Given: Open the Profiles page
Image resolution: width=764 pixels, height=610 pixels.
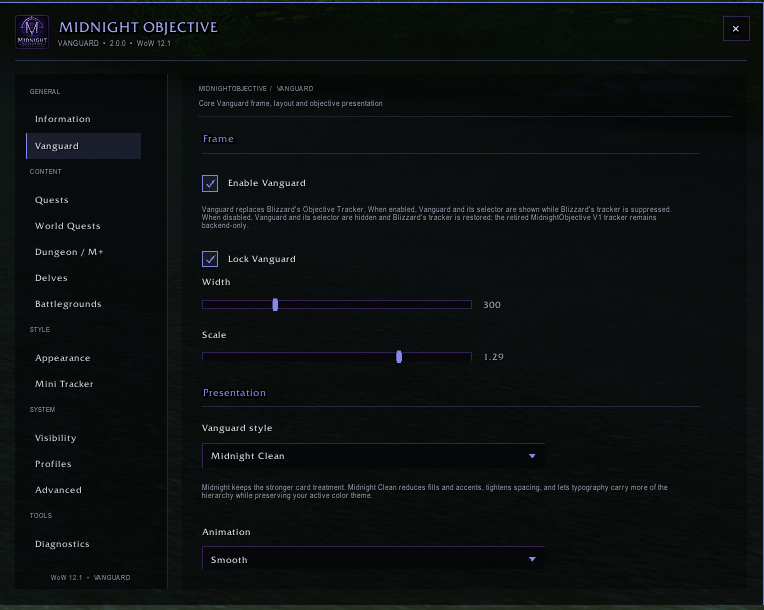Looking at the screenshot, I should pyautogui.click(x=53, y=464).
